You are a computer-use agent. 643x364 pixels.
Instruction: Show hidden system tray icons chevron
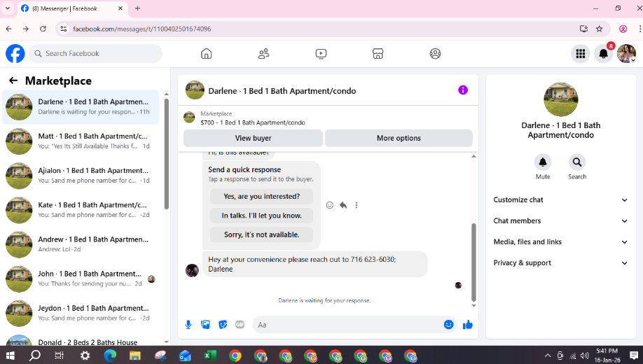coord(548,356)
